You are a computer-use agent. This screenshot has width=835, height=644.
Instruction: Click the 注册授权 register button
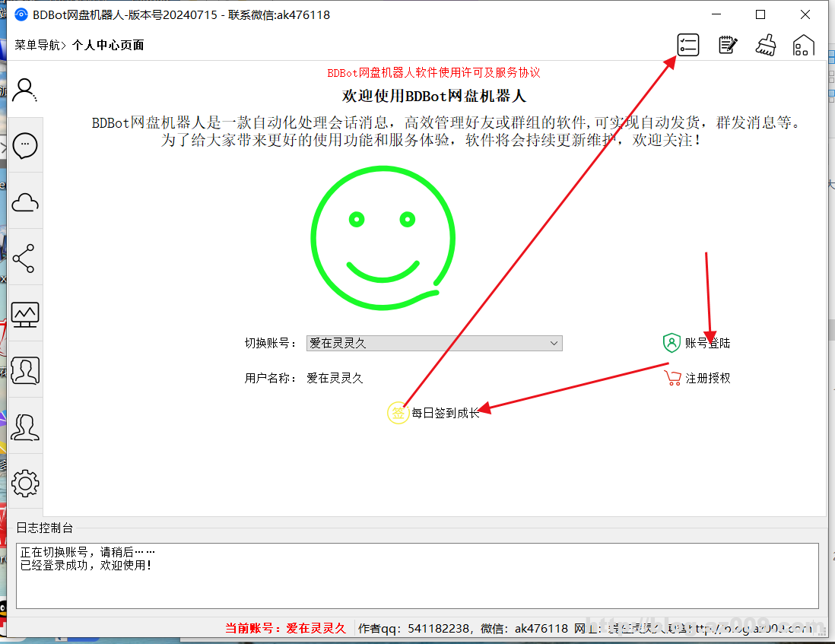click(x=697, y=378)
